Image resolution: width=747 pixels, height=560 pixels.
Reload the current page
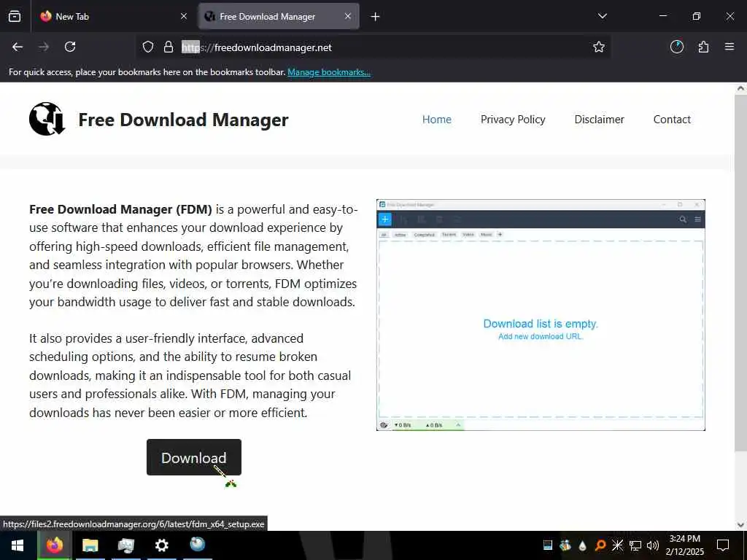pos(70,47)
